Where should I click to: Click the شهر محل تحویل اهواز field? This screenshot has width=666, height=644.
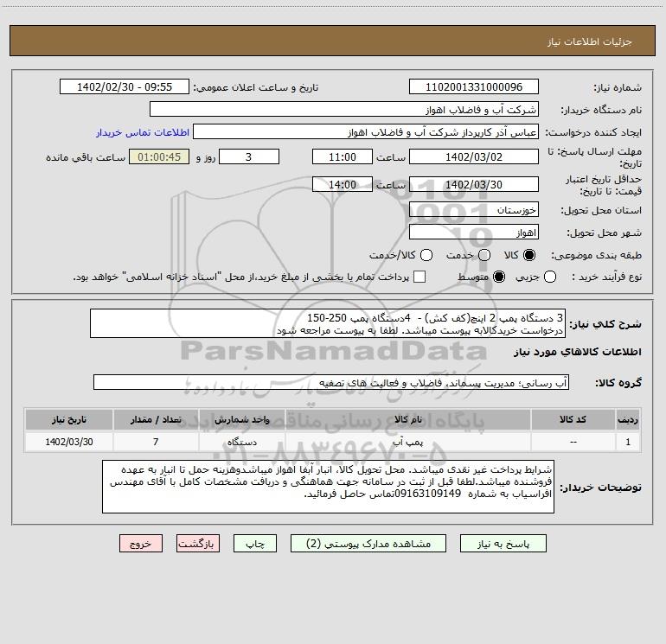[474, 233]
